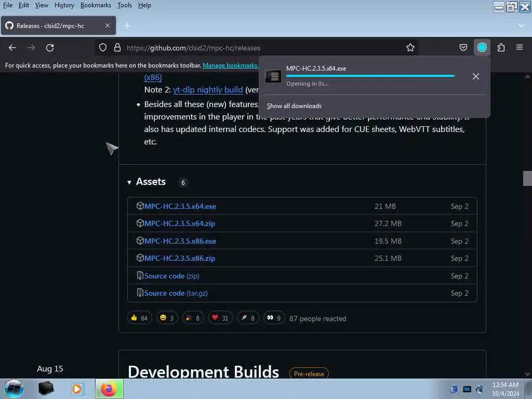
Task: Open the View menu
Action: (42, 5)
